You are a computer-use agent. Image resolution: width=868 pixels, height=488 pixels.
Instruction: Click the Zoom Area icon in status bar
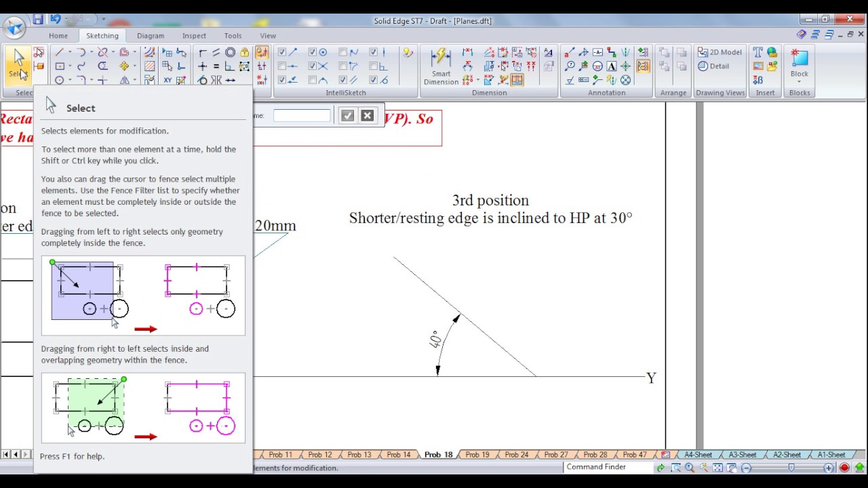[675, 468]
